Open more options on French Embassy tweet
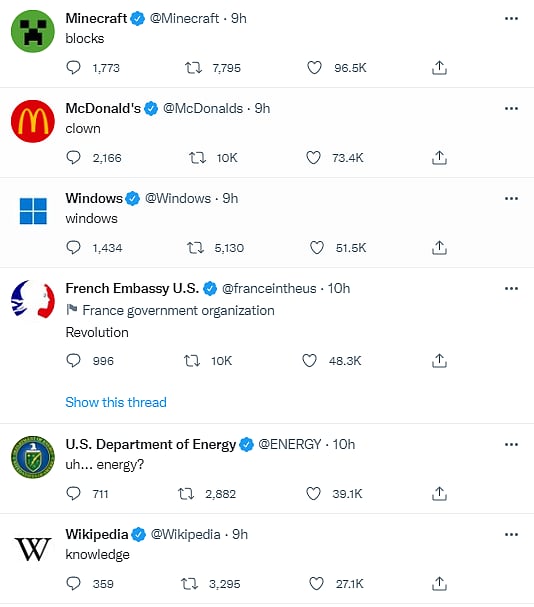534x607 pixels. click(x=511, y=288)
